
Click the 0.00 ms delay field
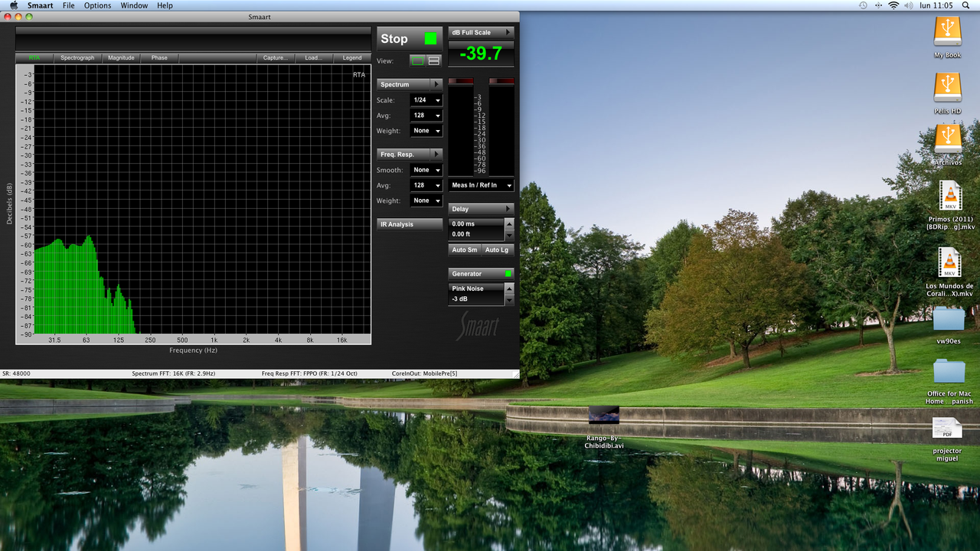pyautogui.click(x=476, y=224)
